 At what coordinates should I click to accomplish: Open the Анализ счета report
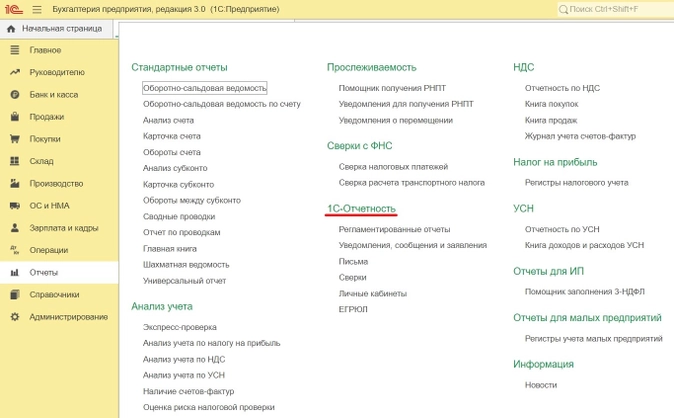168,120
